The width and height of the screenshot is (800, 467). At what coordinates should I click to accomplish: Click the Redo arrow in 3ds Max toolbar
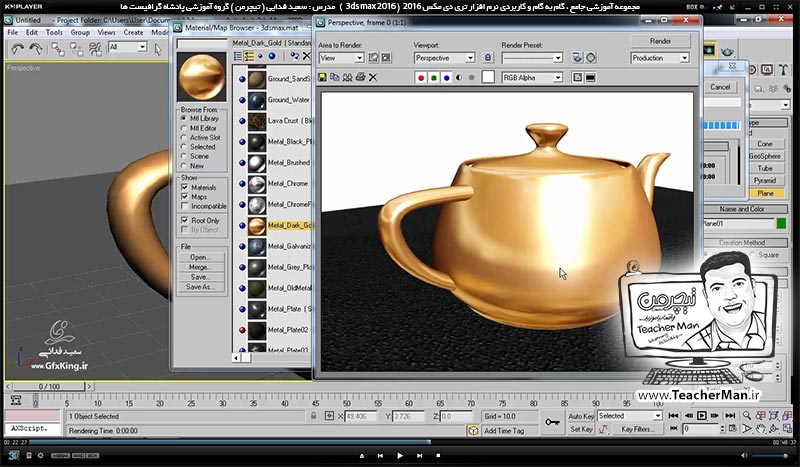(x=36, y=49)
